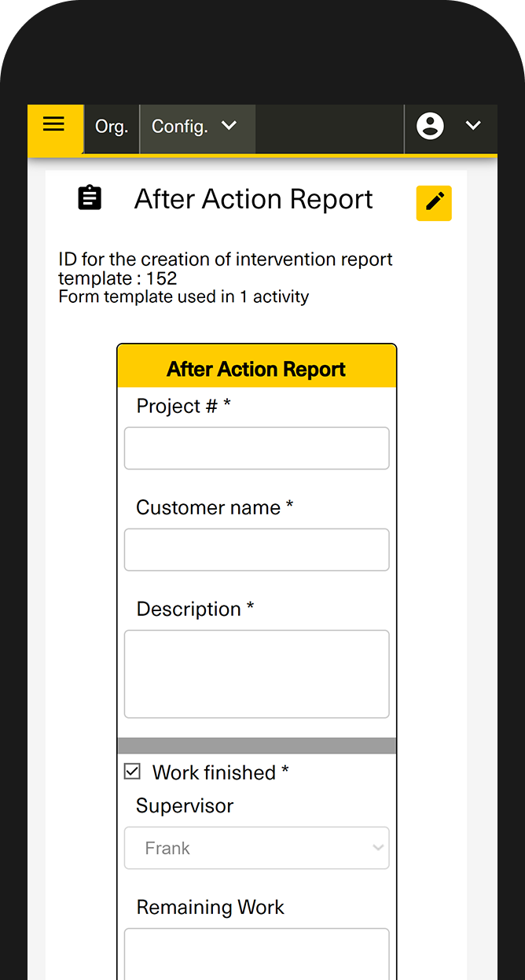Expand the chevron next to Config.
This screenshot has height=980, width=525.
229,126
